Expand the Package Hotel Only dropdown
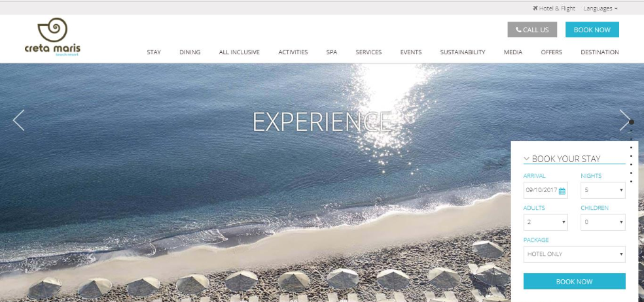The height and width of the screenshot is (302, 644). click(x=574, y=254)
